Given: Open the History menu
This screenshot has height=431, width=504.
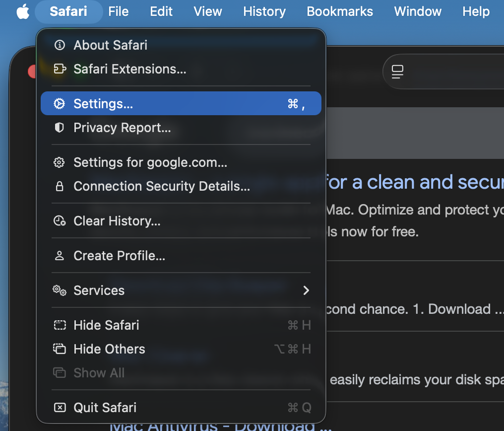Looking at the screenshot, I should pos(264,11).
